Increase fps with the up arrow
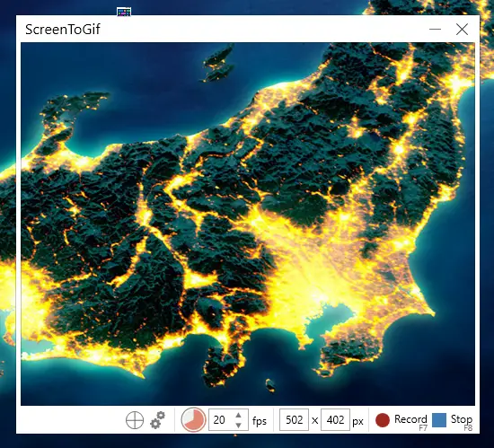 (x=239, y=416)
